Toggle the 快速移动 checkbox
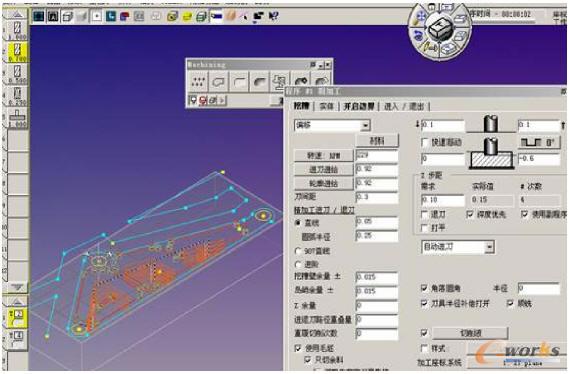Image resolution: width=570 pixels, height=374 pixels. pos(424,142)
